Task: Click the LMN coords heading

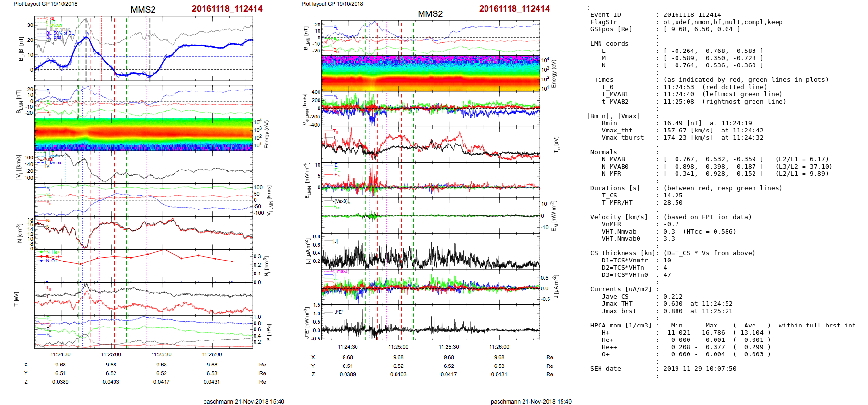Action: 609,44
